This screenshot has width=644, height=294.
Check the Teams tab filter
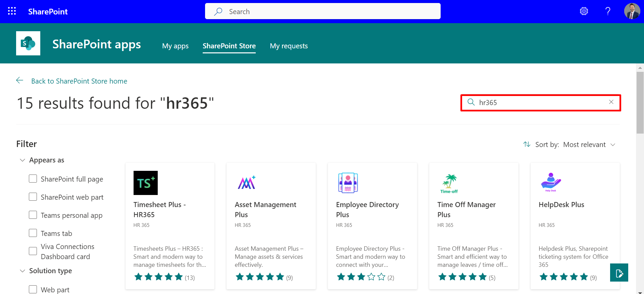[33, 233]
